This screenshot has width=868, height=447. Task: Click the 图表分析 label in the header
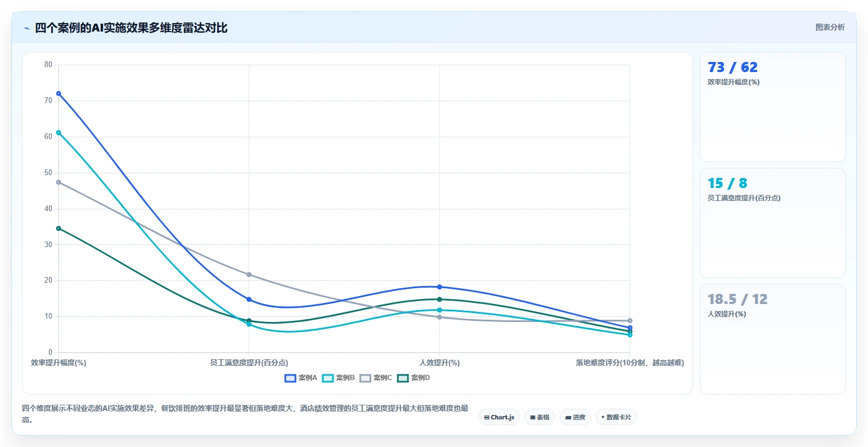pyautogui.click(x=830, y=27)
